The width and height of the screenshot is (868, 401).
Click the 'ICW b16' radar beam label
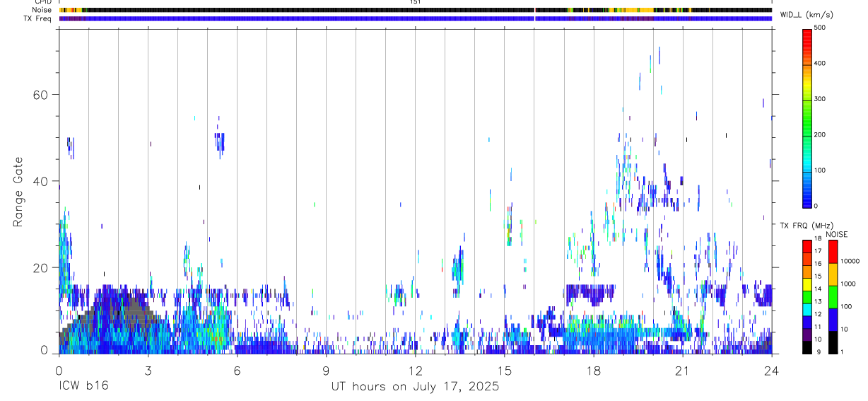pyautogui.click(x=83, y=387)
